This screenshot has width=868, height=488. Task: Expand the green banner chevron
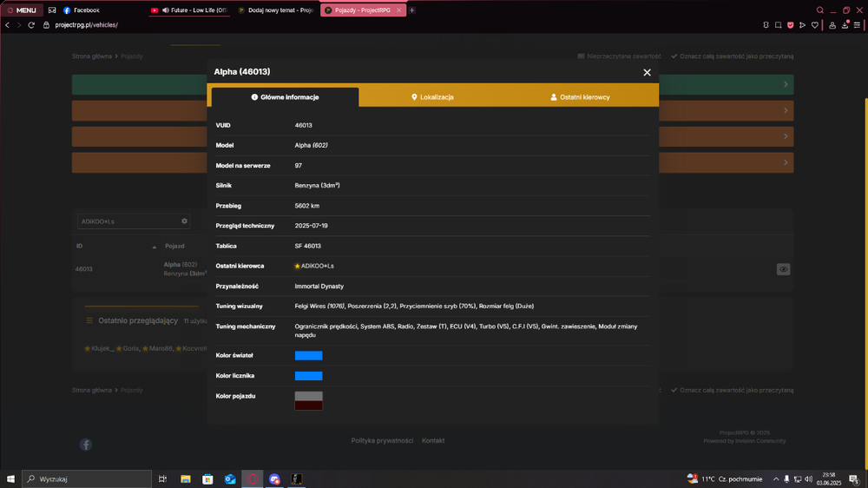[786, 84]
